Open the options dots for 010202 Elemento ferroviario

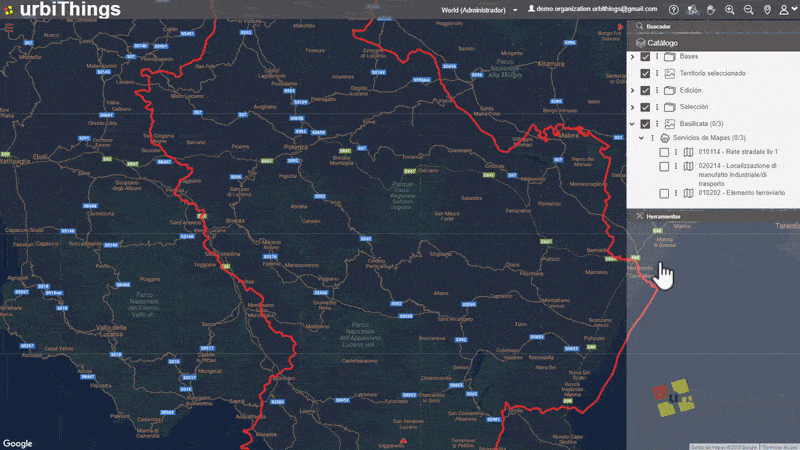[x=676, y=193]
